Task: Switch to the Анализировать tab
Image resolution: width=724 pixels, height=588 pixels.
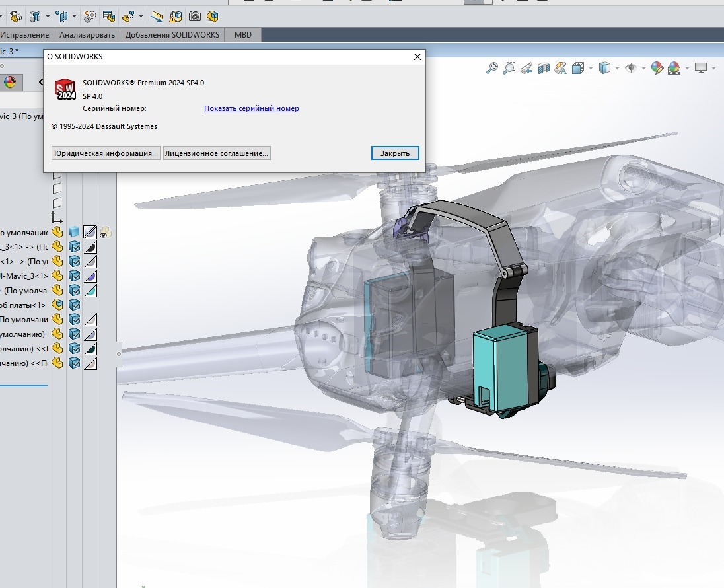Action: (x=87, y=34)
